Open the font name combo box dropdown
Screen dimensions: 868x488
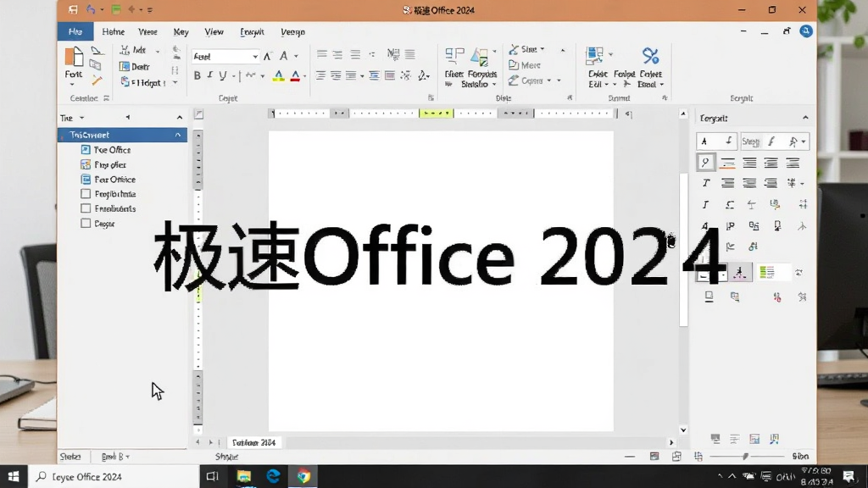pyautogui.click(x=254, y=57)
